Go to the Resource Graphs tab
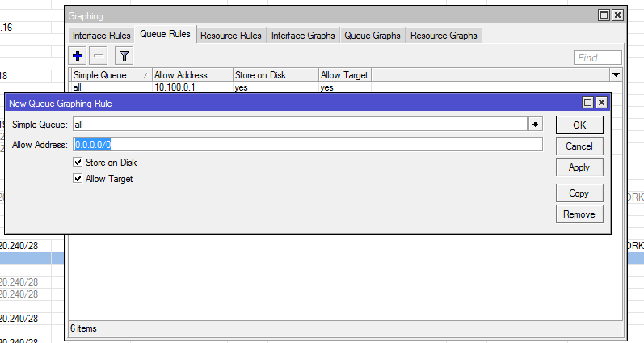 (x=444, y=36)
